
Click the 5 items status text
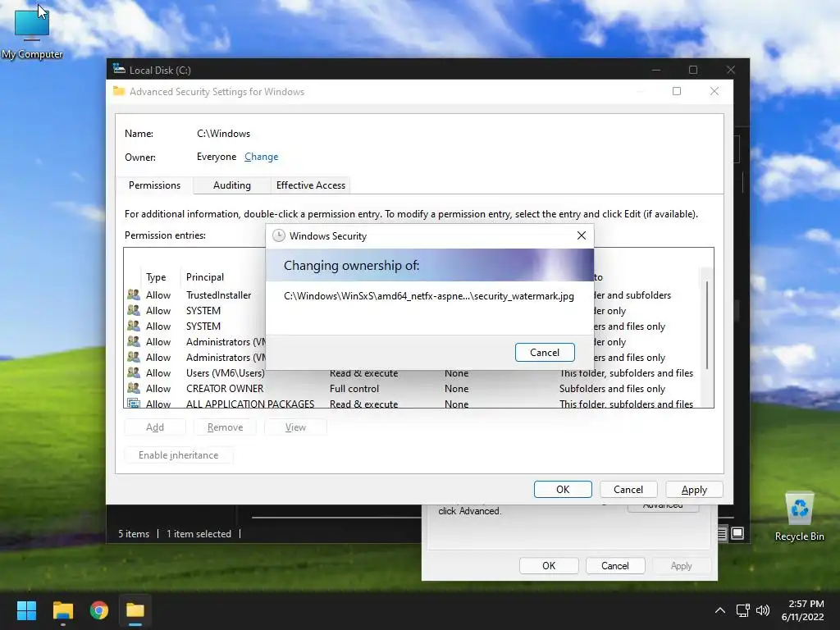134,533
